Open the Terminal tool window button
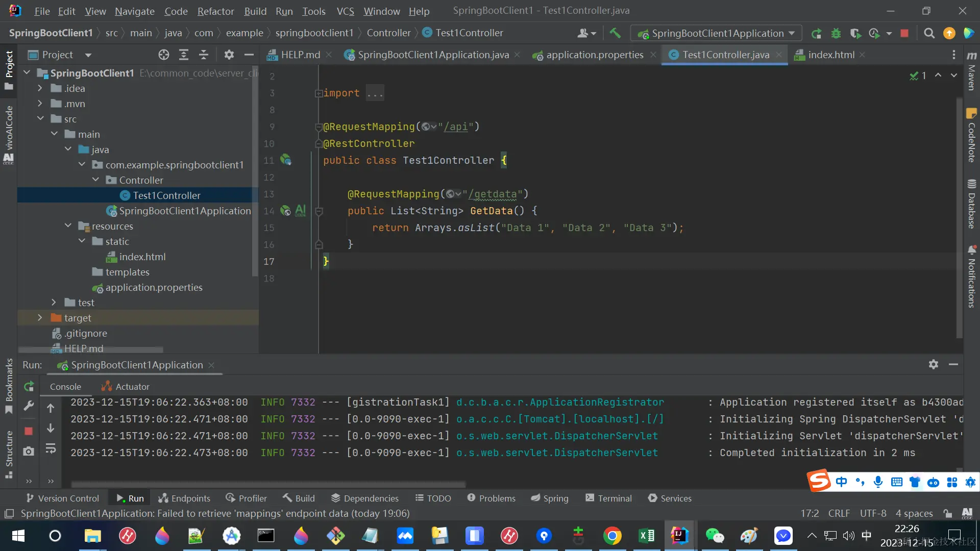 (x=608, y=498)
